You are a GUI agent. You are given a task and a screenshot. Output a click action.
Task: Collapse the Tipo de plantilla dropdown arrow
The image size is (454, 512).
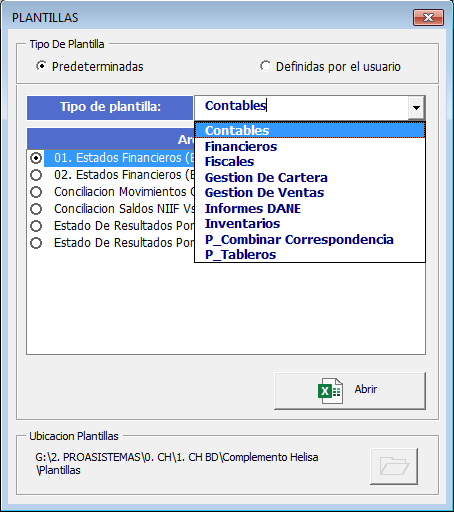[416, 107]
